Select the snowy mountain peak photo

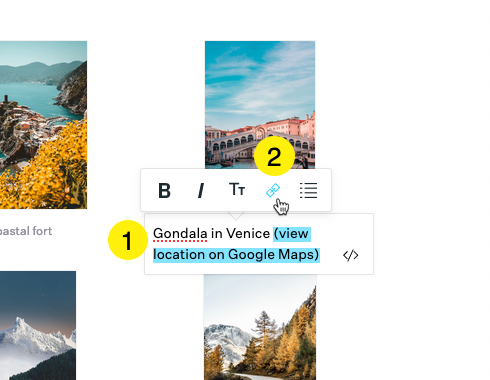pos(38,326)
